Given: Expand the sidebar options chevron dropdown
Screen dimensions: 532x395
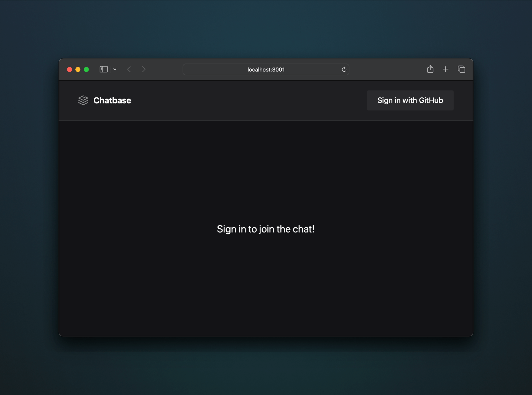Looking at the screenshot, I should [115, 69].
